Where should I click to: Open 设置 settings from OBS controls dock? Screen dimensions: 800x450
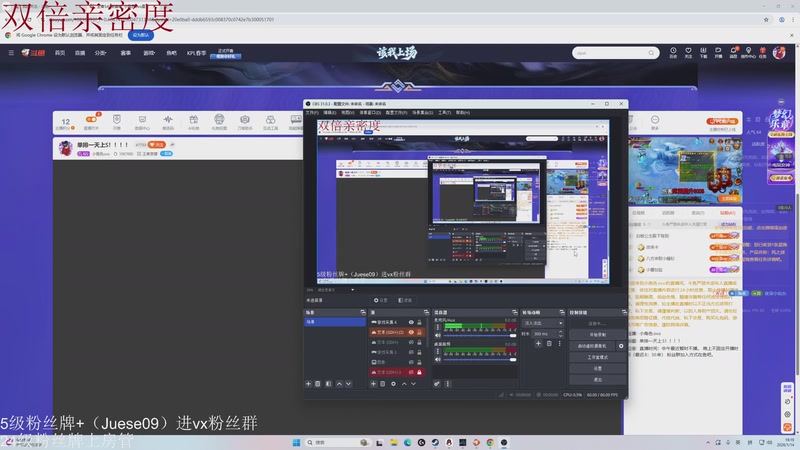pyautogui.click(x=597, y=368)
